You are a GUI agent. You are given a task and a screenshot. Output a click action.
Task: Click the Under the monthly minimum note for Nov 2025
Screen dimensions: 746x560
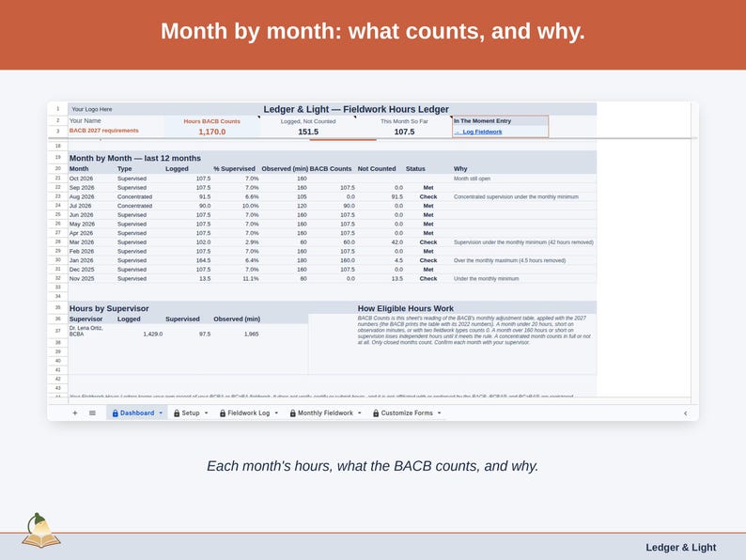pyautogui.click(x=487, y=279)
